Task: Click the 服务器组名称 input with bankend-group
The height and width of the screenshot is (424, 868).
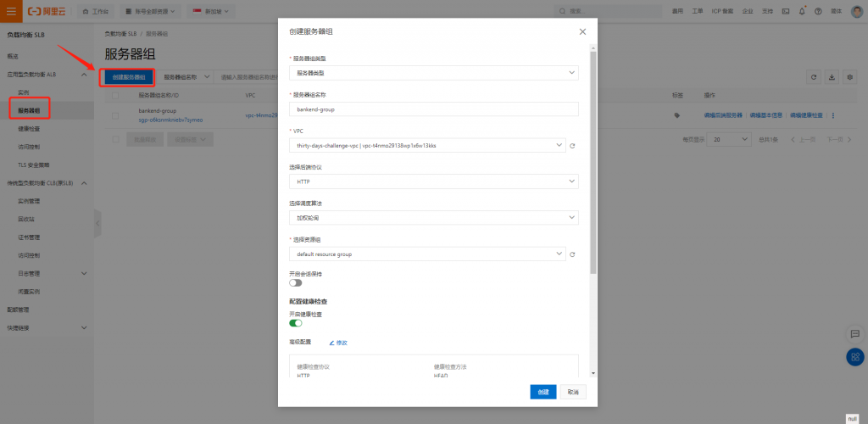Action: tap(433, 109)
